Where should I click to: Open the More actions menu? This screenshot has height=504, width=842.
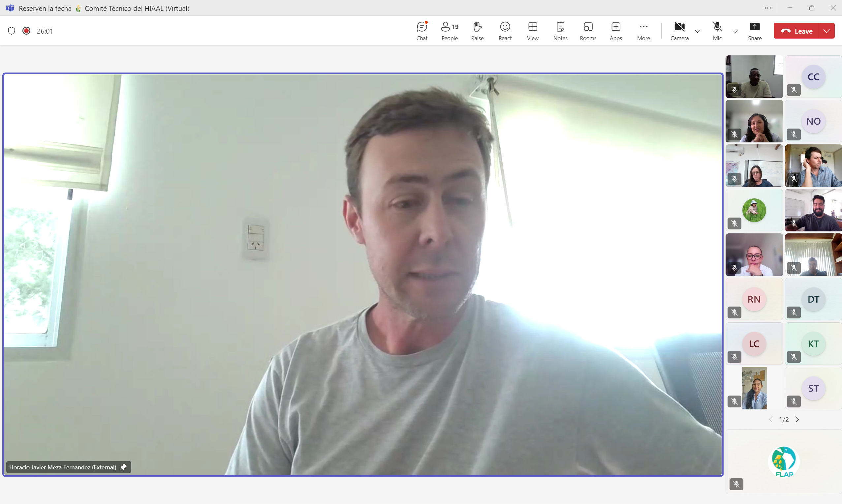pos(643,31)
